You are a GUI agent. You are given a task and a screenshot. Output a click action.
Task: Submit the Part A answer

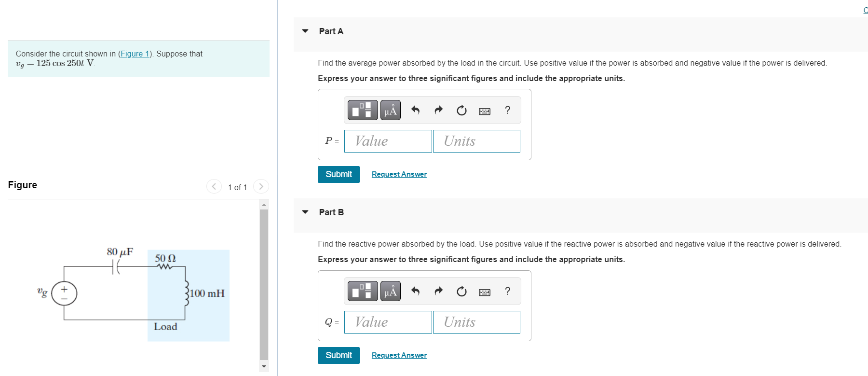coord(339,174)
